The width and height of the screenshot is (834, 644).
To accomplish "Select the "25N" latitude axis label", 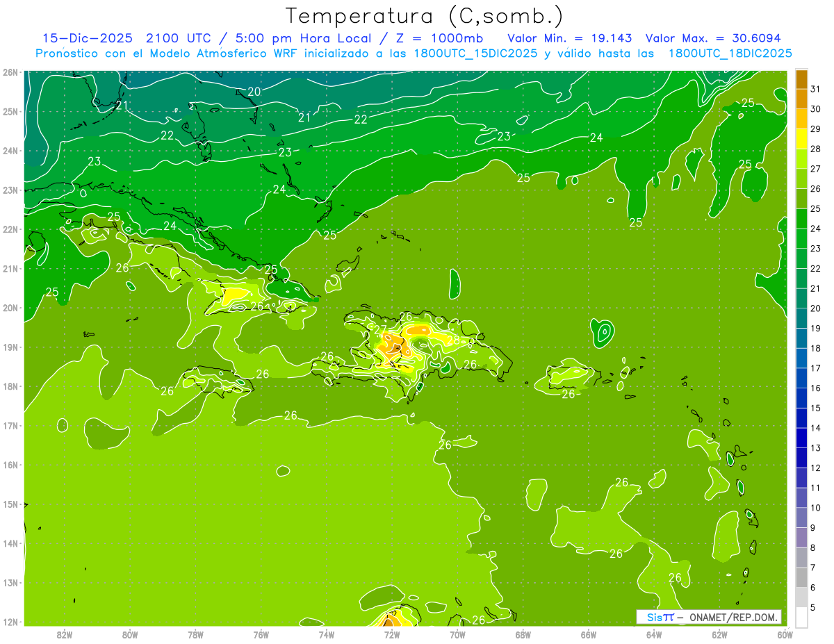I will click(10, 111).
